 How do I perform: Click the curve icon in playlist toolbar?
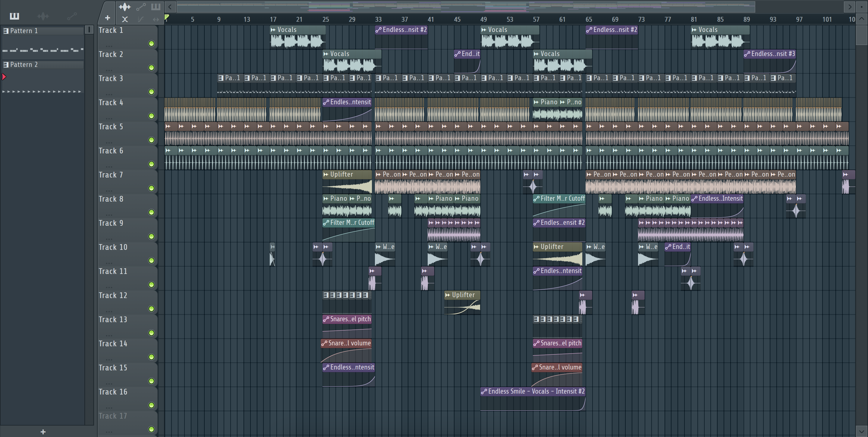click(141, 19)
